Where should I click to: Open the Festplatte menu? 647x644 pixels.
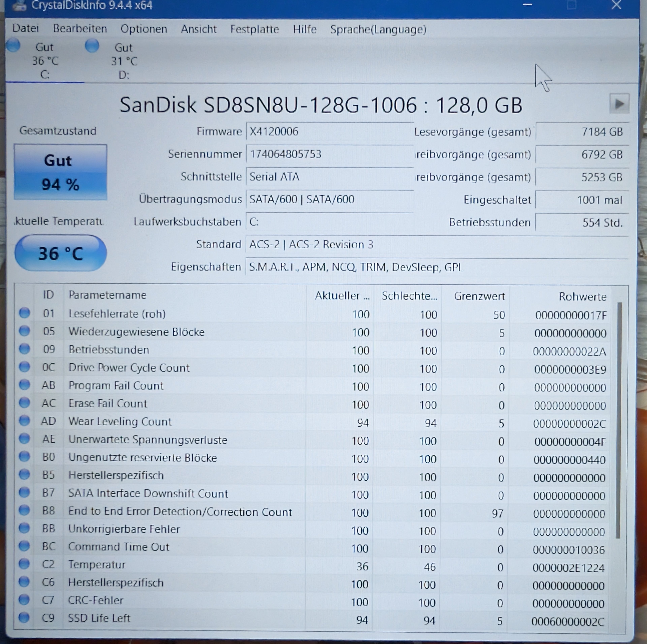point(255,29)
